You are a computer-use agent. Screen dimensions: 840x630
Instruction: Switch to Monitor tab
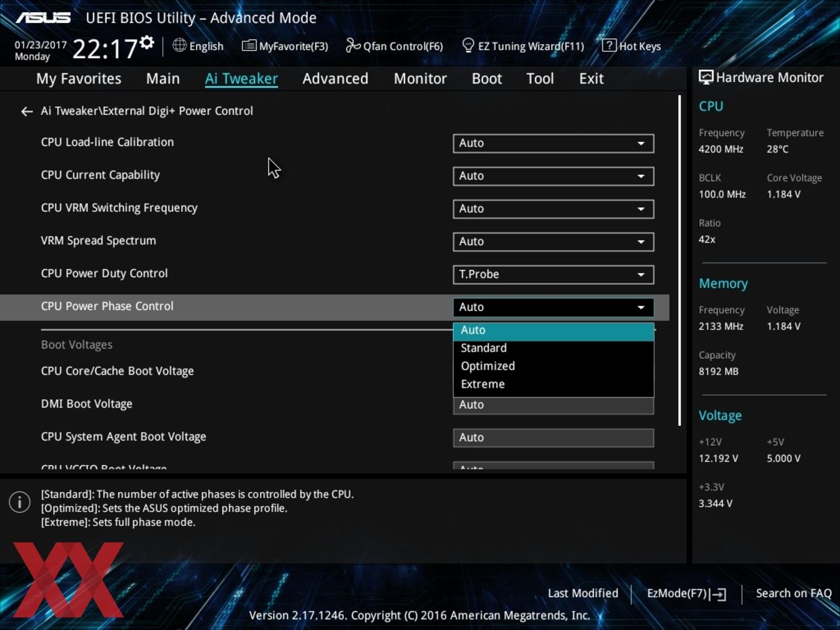point(420,78)
